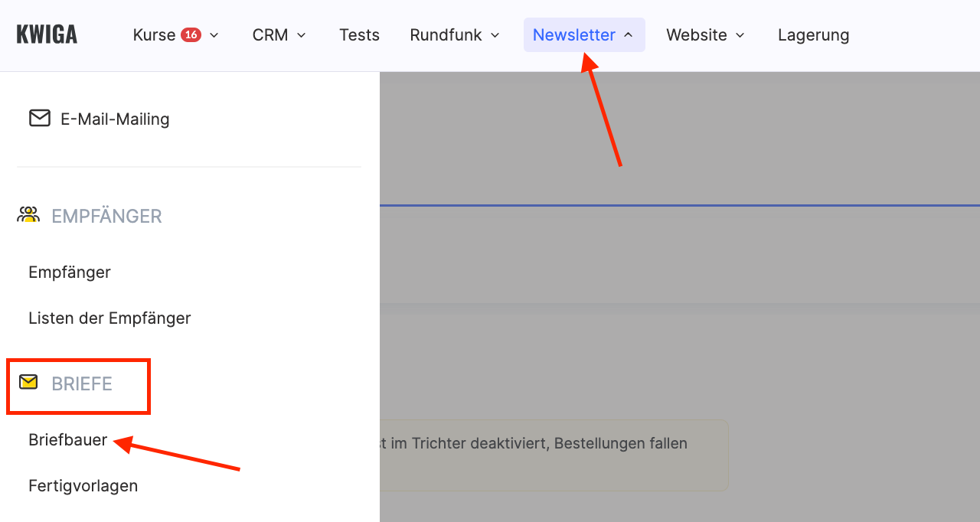Click the Trichter deaktiviert notice banner
The image size is (980, 522).
[x=554, y=455]
